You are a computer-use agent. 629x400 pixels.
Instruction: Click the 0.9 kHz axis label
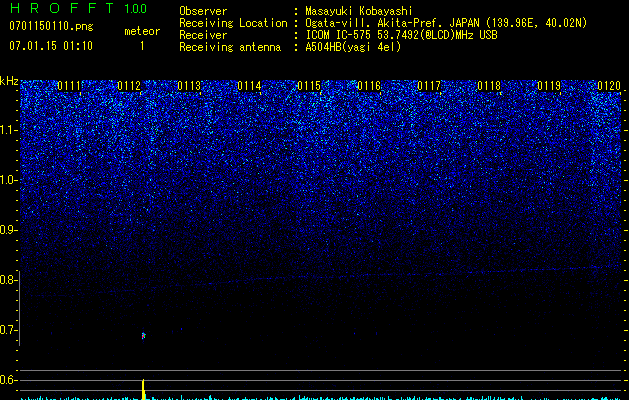[7, 230]
